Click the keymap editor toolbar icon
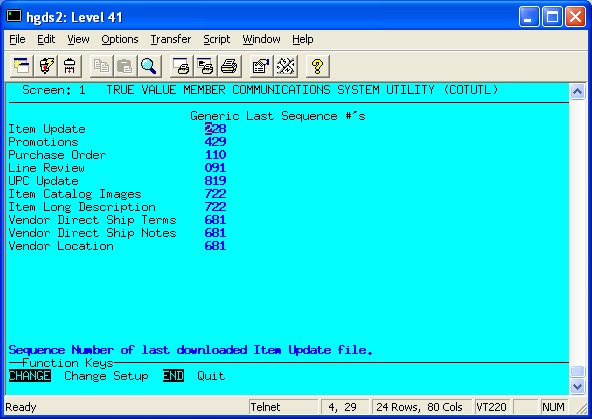592x419 pixels. pyautogui.click(x=285, y=66)
